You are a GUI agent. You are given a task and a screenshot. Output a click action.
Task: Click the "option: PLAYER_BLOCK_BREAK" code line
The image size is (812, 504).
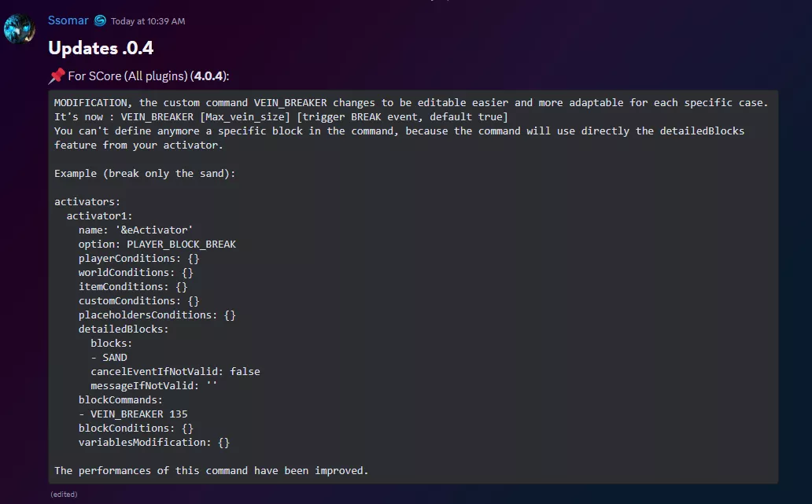(157, 244)
